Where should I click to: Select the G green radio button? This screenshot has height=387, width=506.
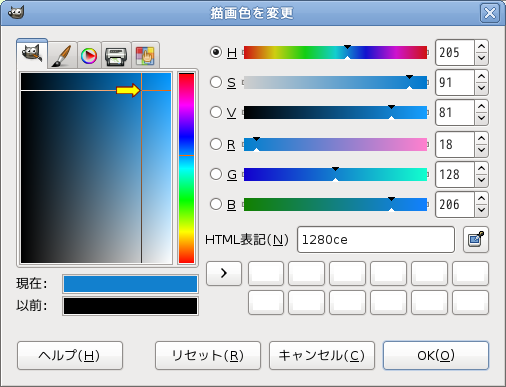tap(216, 174)
